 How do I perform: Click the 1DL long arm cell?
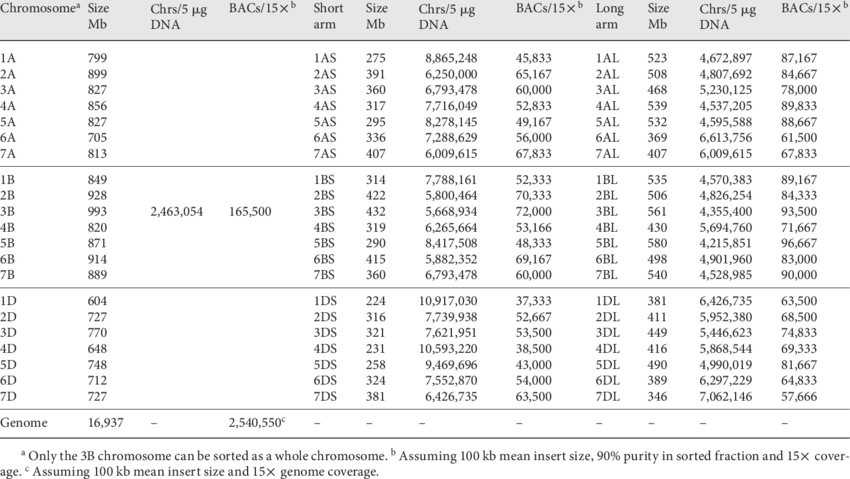(607, 298)
